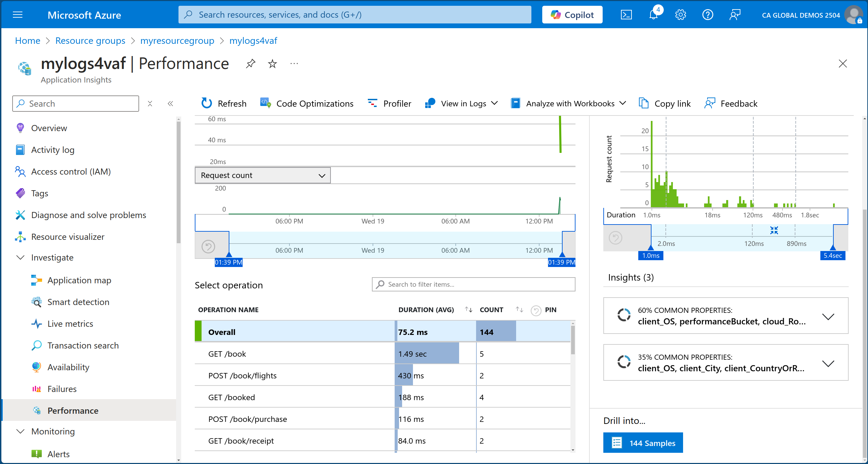Viewport: 868px width, 464px height.
Task: Click the operation filter search box
Action: pyautogui.click(x=474, y=284)
